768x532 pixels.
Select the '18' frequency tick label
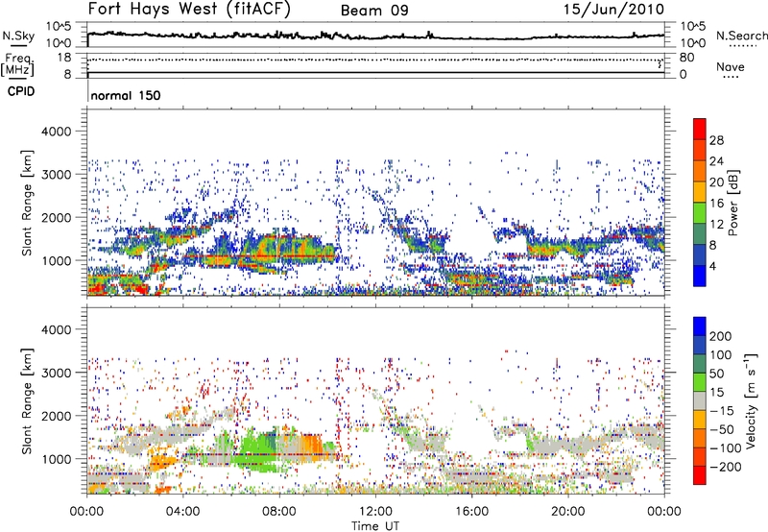click(x=63, y=58)
